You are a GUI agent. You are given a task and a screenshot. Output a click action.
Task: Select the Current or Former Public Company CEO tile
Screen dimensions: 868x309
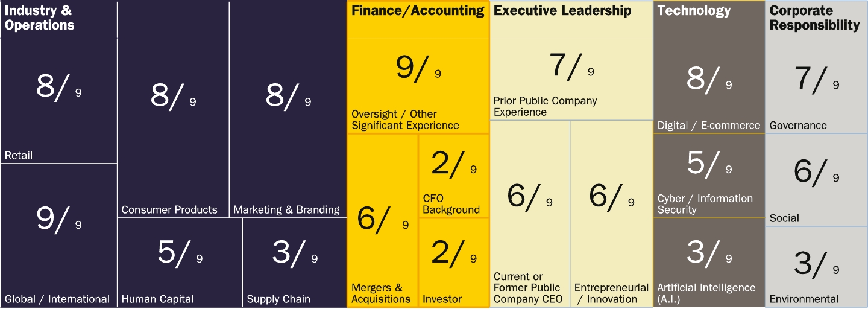[530, 214]
